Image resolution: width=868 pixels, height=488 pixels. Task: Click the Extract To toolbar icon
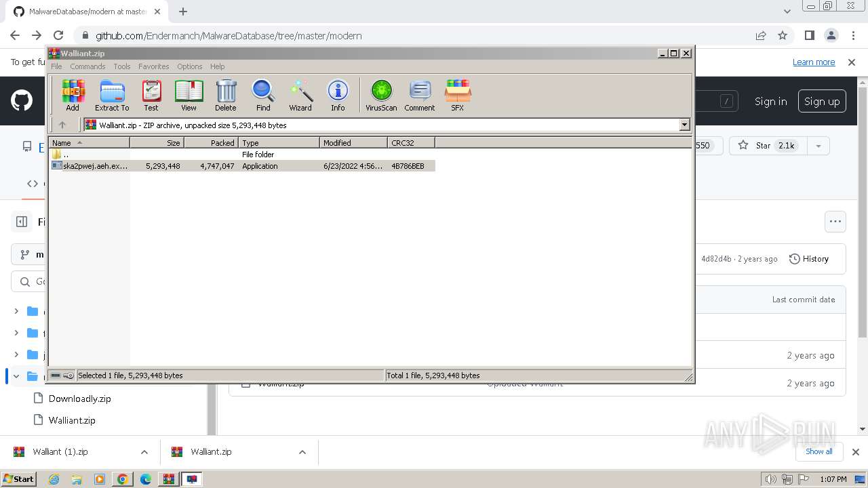pyautogui.click(x=112, y=95)
